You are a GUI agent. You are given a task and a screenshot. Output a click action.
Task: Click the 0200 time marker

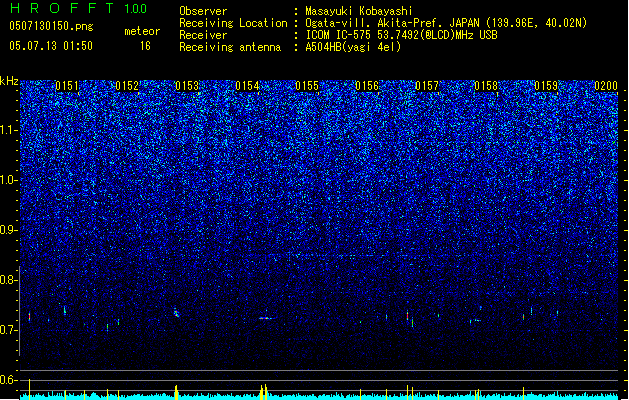click(x=606, y=86)
